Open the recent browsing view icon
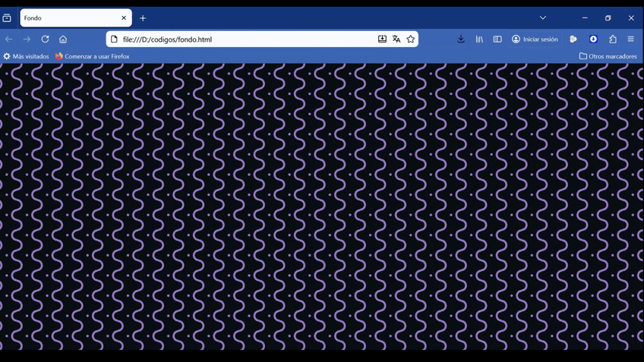This screenshot has height=362, width=644. (7, 18)
